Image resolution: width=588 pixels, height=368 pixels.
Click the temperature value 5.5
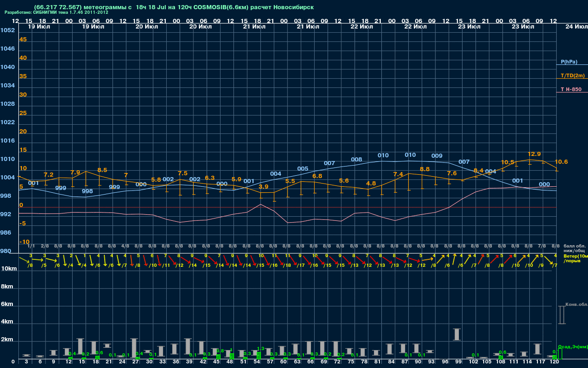290,181
